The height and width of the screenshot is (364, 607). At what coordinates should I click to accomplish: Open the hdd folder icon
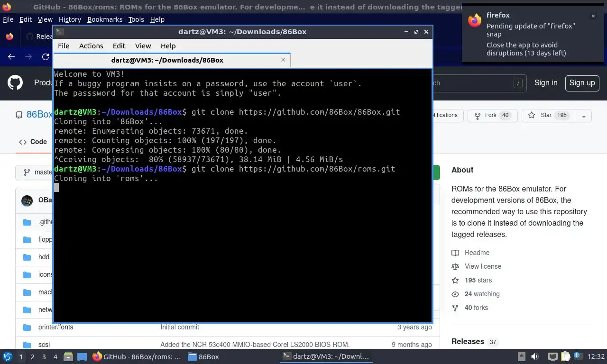pos(27,257)
